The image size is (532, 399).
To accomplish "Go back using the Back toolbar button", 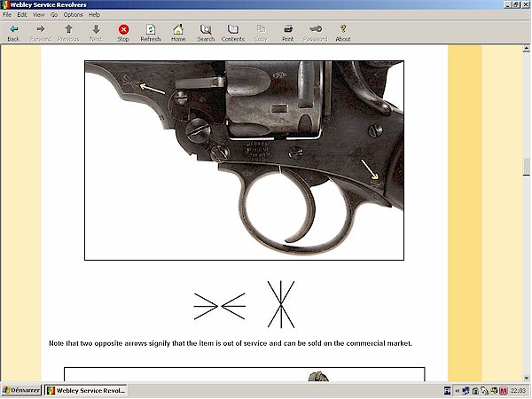I will coord(13,33).
